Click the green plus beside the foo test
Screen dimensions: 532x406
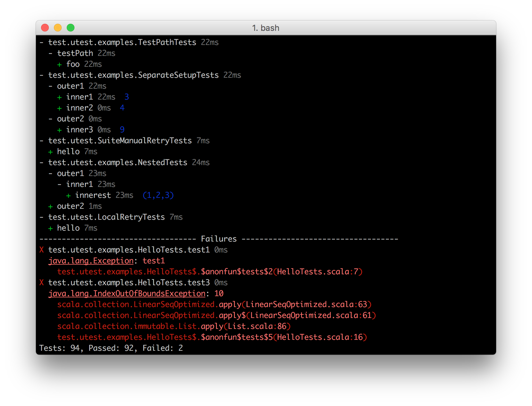[59, 64]
